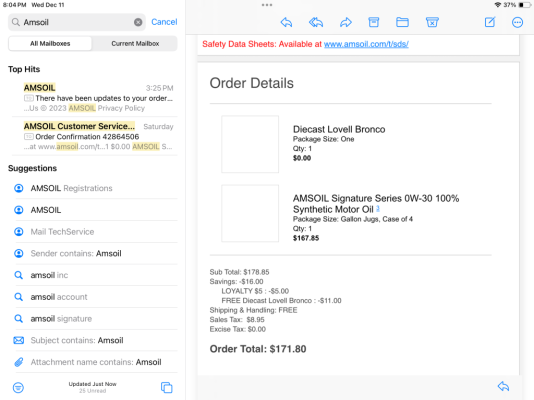Image resolution: width=534 pixels, height=400 pixels.
Task: Tap the Junk bin icon with an X
Action: click(432, 22)
